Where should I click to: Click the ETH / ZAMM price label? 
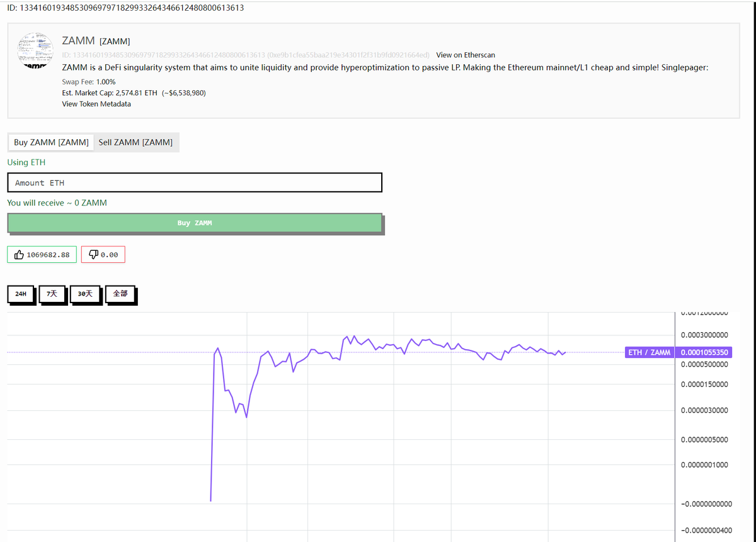tap(649, 352)
